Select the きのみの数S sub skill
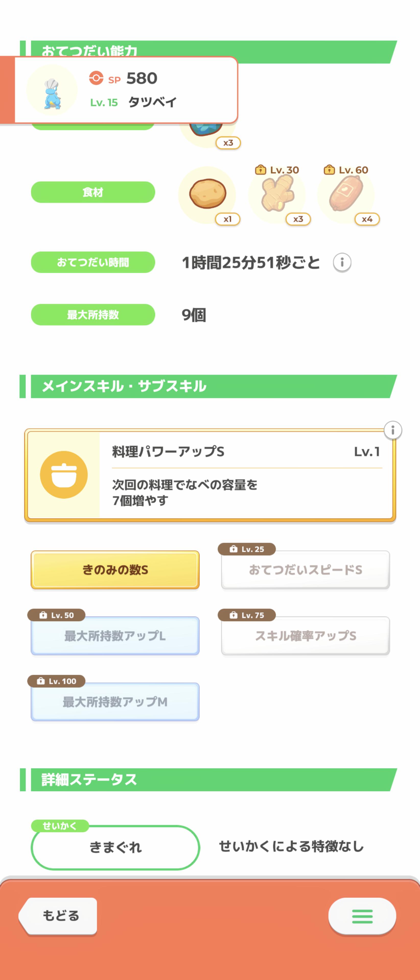This screenshot has width=420, height=980. coord(115,570)
